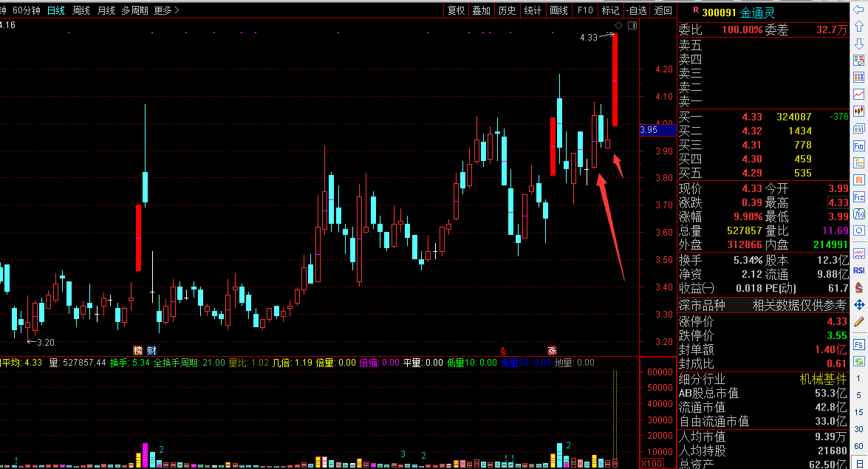Click the 涨 marker on chart
Viewport: 868px width, 469px height.
click(552, 351)
